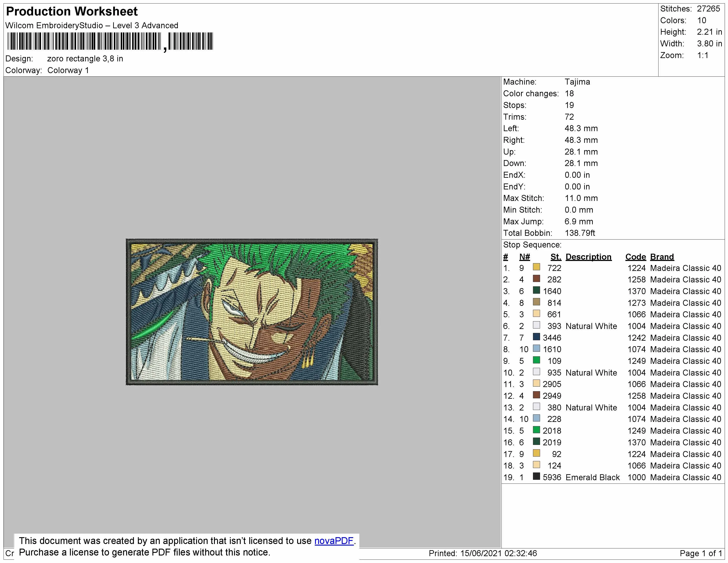Image resolution: width=728 pixels, height=563 pixels.
Task: Click the max jump value '6.9 mm'
Action: 579,222
